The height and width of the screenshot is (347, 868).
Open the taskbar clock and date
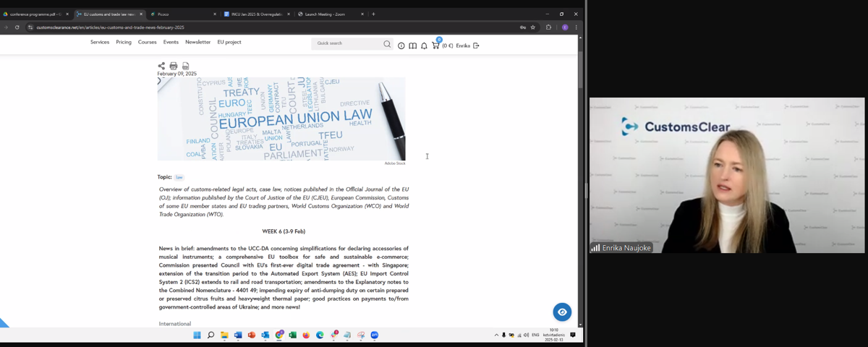tap(553, 335)
